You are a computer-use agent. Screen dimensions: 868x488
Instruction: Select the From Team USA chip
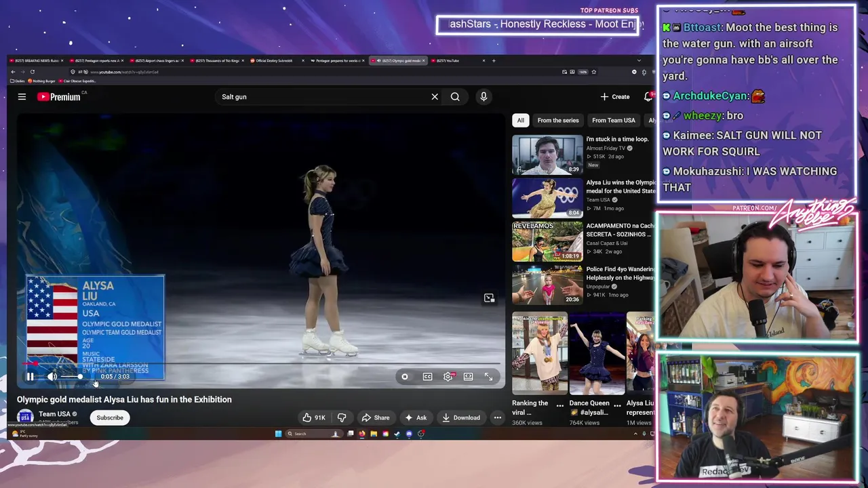pos(614,121)
